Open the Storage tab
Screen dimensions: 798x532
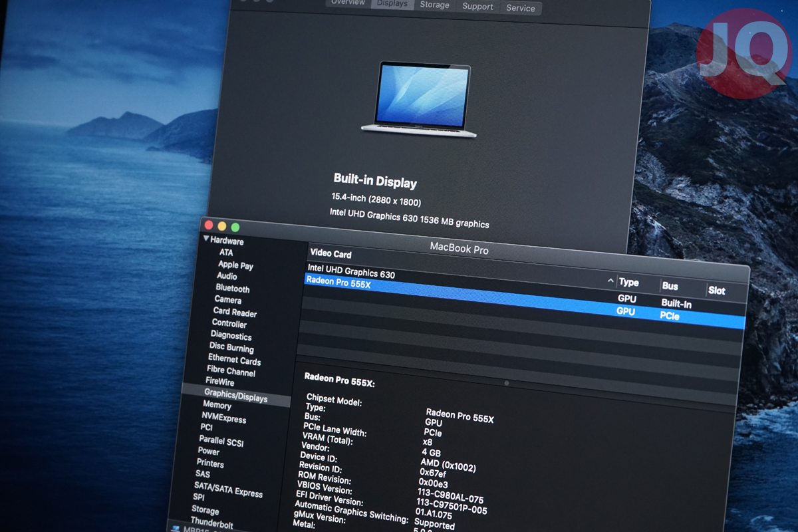(x=434, y=5)
